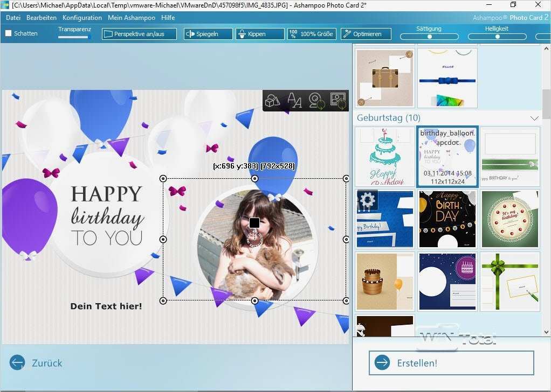The image size is (551, 392).
Task: Click the circular rotation handle on photo
Action: [x=255, y=239]
